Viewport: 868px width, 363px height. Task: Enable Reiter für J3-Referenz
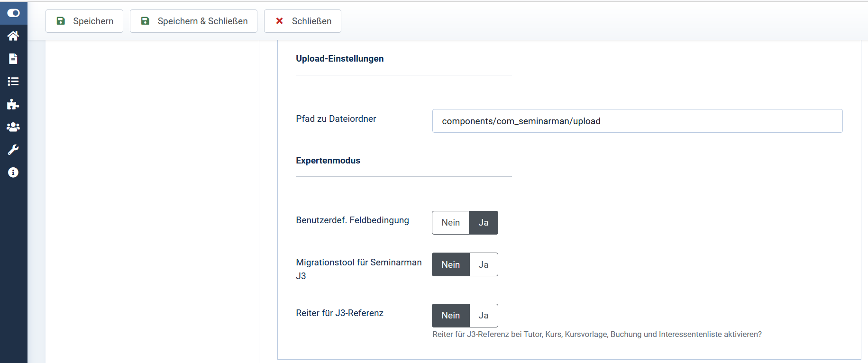(x=484, y=315)
